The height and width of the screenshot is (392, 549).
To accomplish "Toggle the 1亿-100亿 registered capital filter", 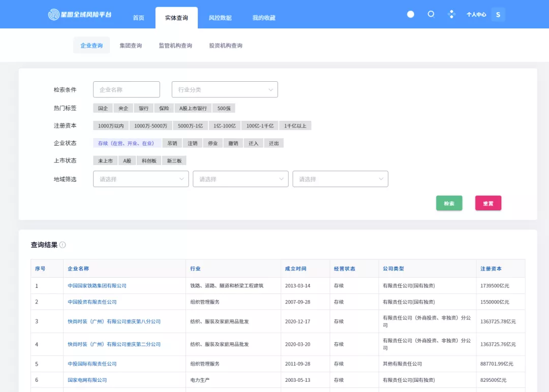I will 224,126.
